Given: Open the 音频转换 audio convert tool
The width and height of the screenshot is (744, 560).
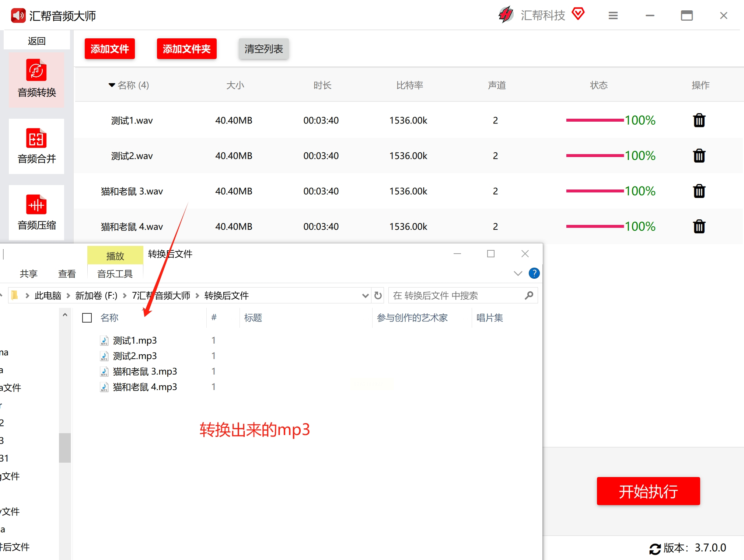Looking at the screenshot, I should pyautogui.click(x=36, y=79).
